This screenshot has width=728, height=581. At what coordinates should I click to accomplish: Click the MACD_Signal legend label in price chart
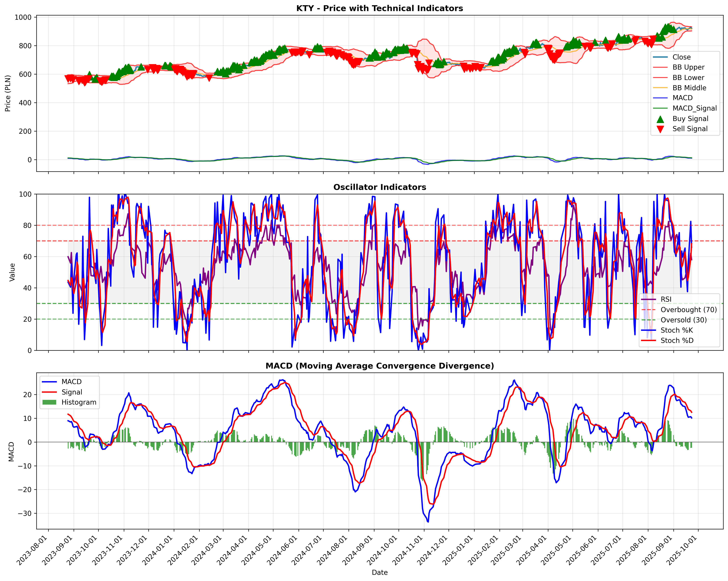[x=695, y=108]
